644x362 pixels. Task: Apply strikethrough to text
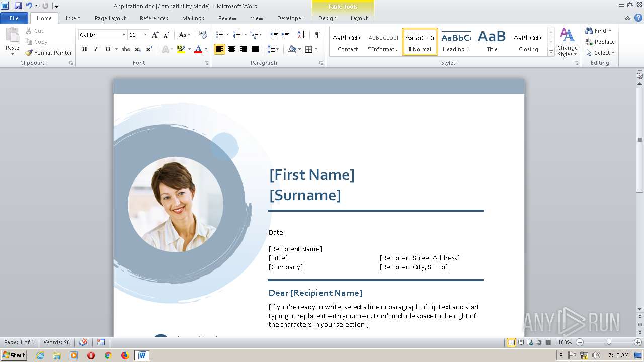(x=126, y=49)
